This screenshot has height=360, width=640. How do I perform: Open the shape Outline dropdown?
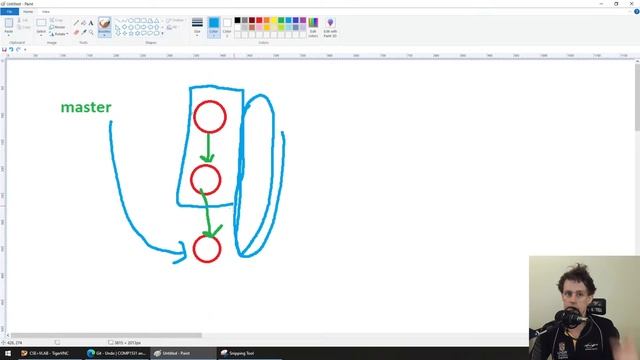pos(176,20)
